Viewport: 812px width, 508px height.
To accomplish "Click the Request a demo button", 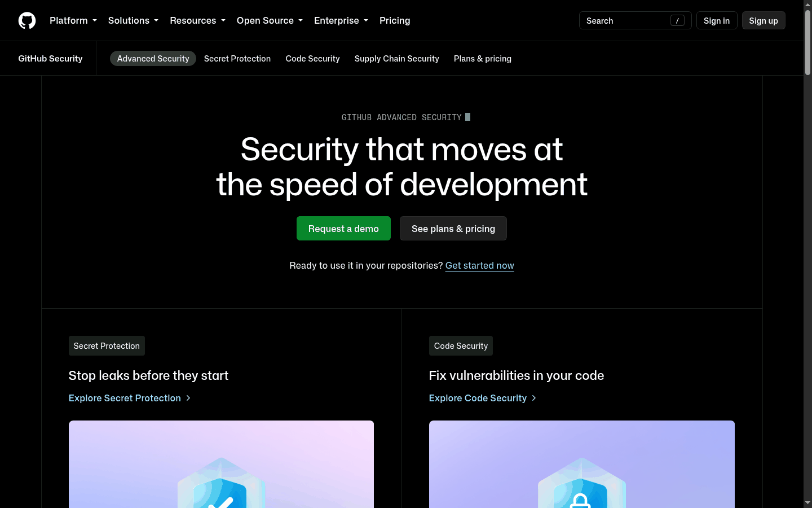I will [x=343, y=229].
